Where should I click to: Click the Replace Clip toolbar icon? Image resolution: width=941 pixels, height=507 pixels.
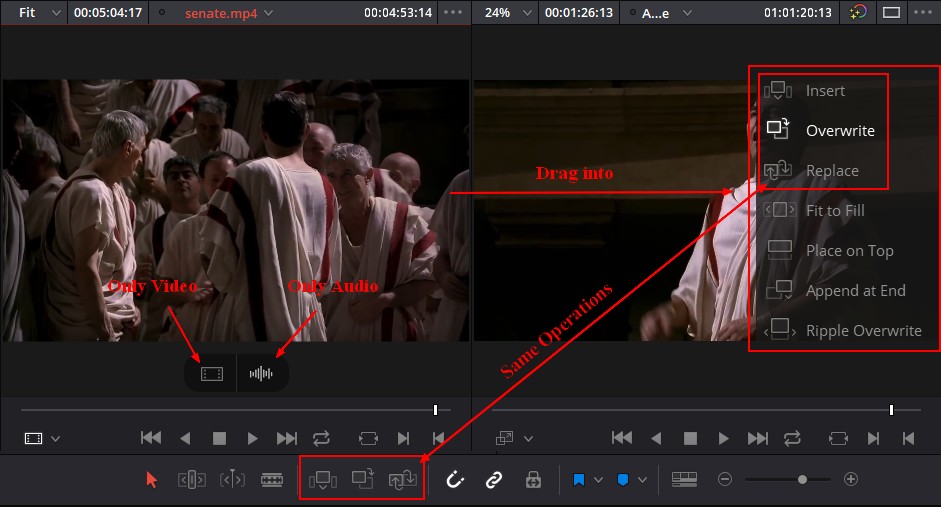[402, 480]
